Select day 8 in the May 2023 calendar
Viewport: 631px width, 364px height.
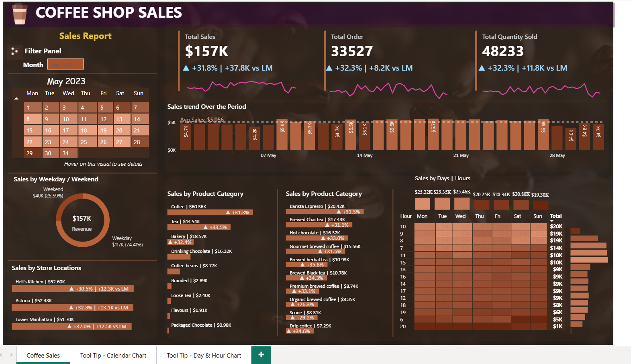(33, 119)
